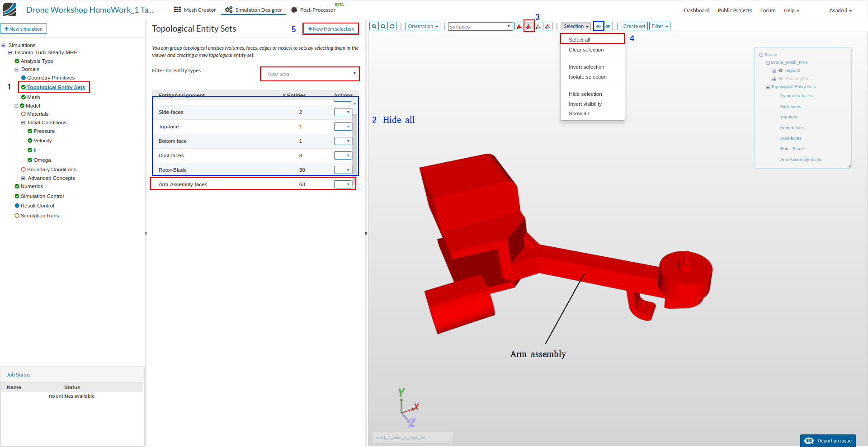The width and height of the screenshot is (868, 447).
Task: Zoom in the 3D viewer
Action: [374, 26]
